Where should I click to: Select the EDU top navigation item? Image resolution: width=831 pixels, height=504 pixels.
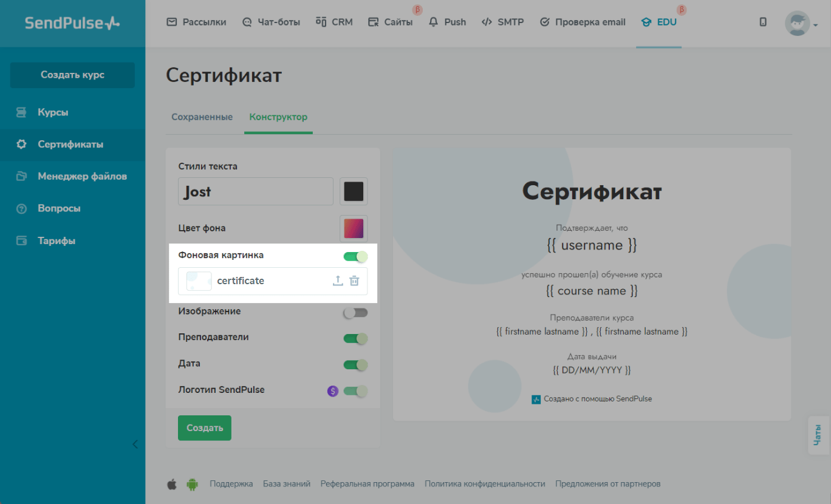(658, 22)
